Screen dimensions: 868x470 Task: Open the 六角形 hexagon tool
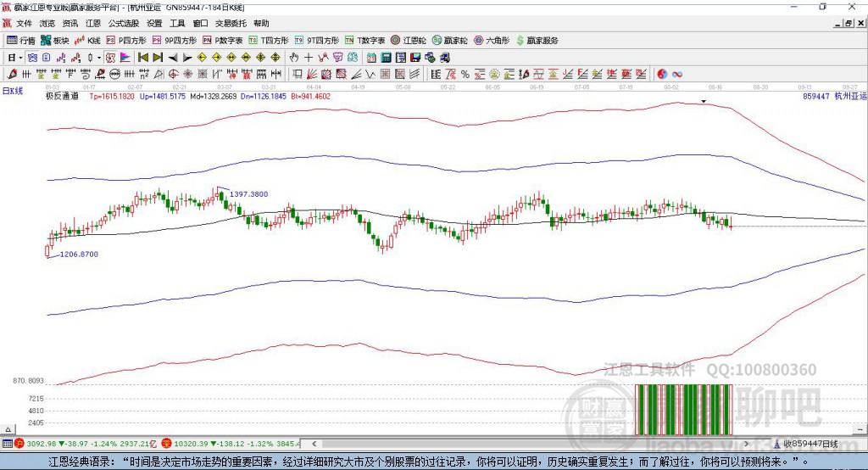[x=491, y=41]
